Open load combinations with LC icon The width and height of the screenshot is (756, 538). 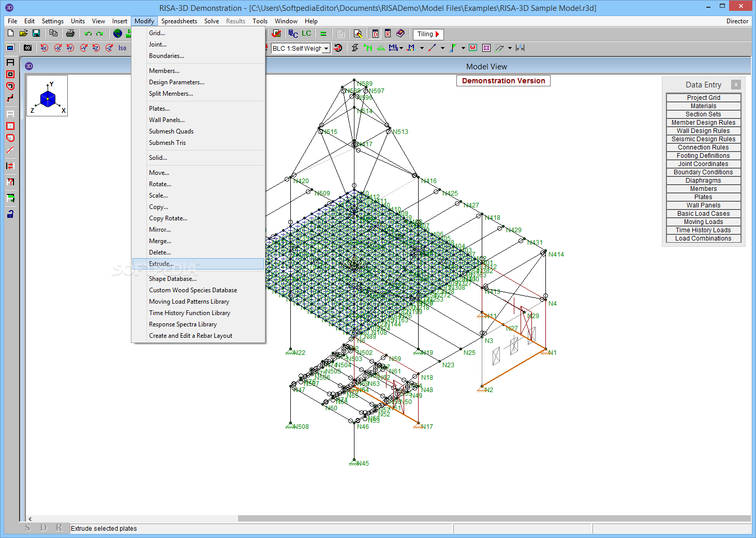pyautogui.click(x=306, y=34)
